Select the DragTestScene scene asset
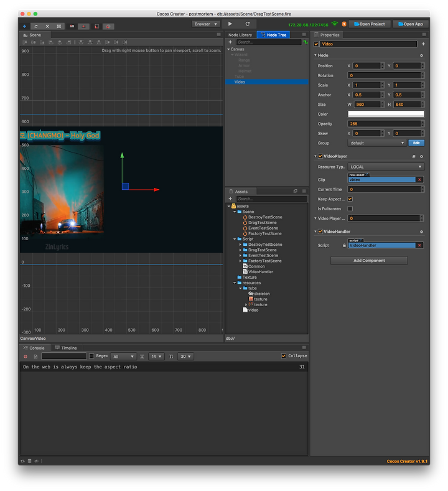 click(262, 223)
